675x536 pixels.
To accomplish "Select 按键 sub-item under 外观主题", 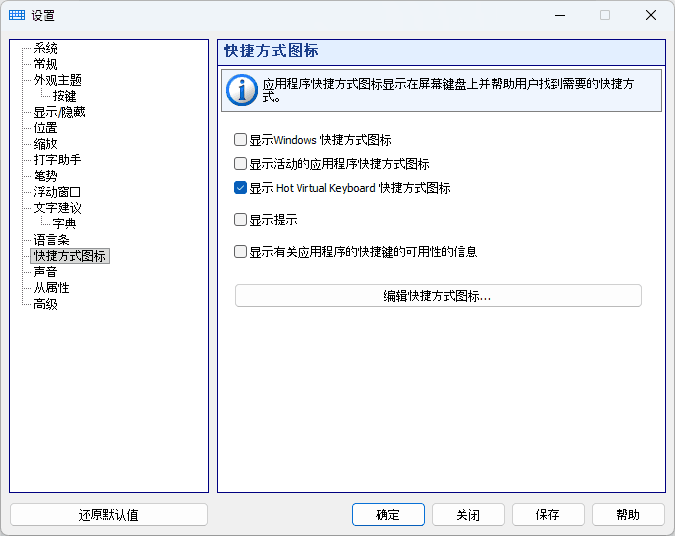I will (65, 96).
